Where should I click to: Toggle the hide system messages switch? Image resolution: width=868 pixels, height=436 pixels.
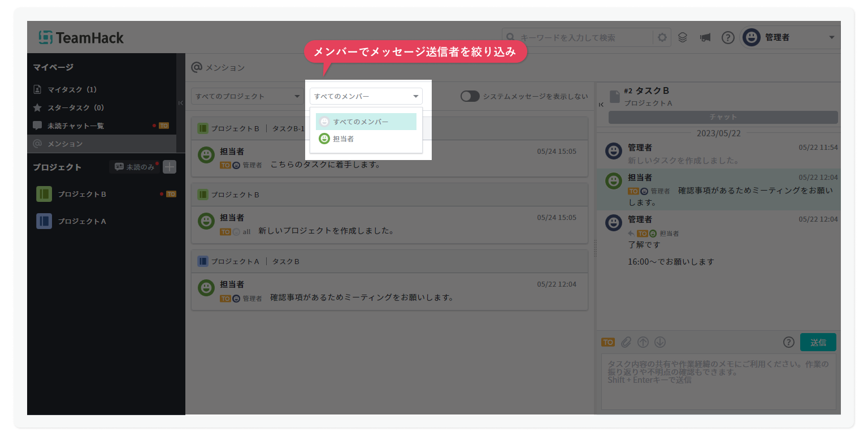pyautogui.click(x=470, y=96)
